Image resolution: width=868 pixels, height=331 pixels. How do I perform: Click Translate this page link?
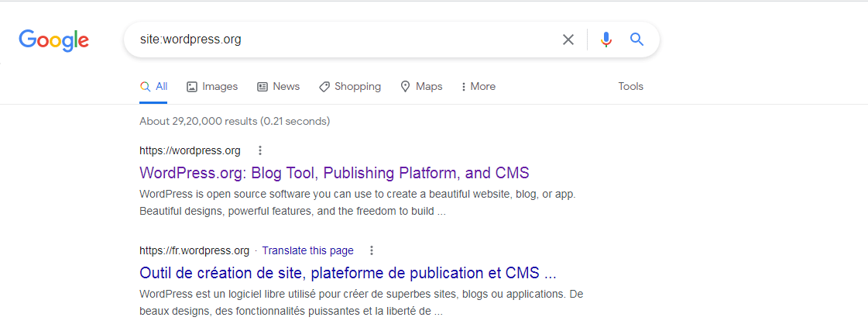pos(307,250)
